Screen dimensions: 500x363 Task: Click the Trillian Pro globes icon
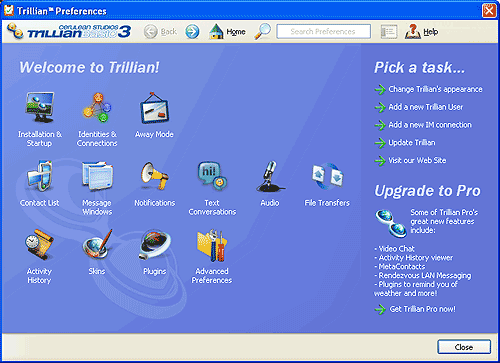[391, 223]
